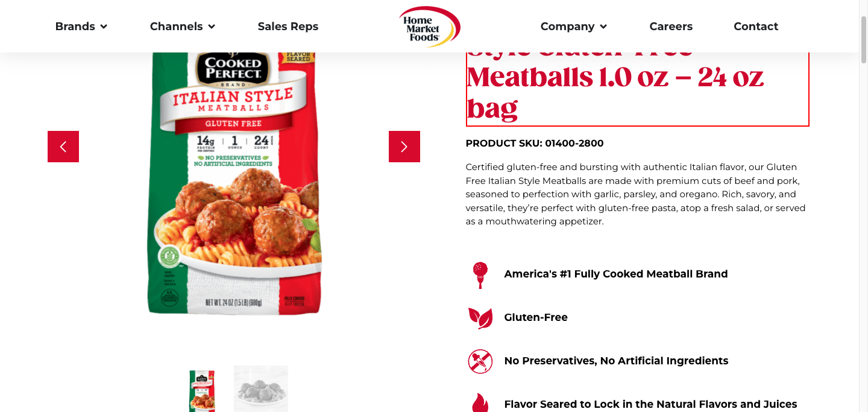Go to the Careers page
The image size is (868, 412).
(x=671, y=27)
